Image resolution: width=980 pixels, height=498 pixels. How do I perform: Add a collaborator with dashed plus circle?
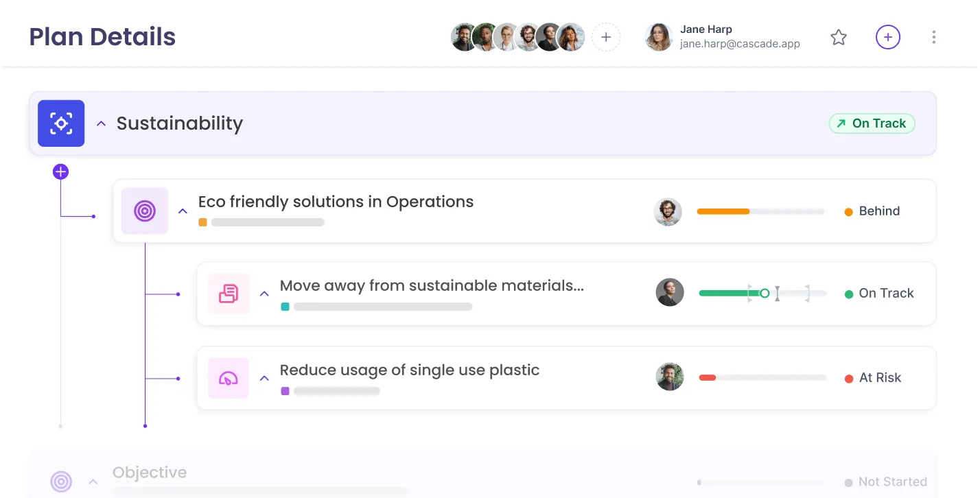[x=606, y=38]
